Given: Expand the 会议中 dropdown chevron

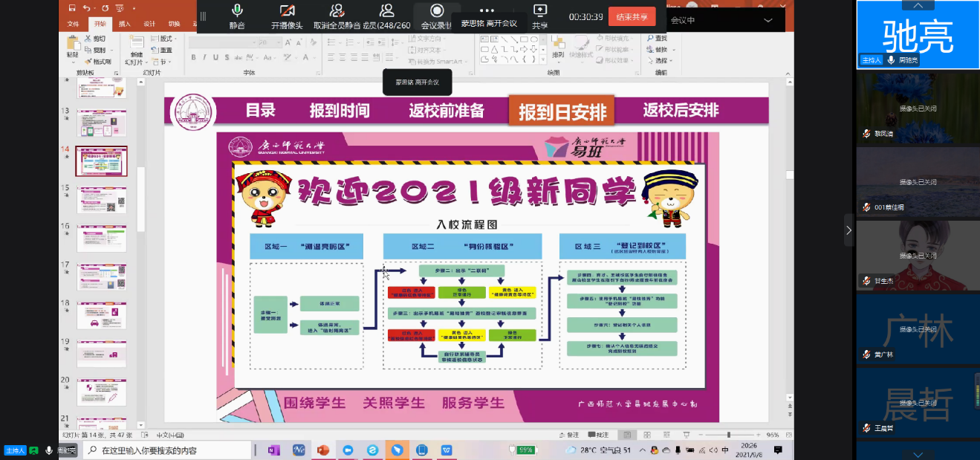Looking at the screenshot, I should 768,21.
